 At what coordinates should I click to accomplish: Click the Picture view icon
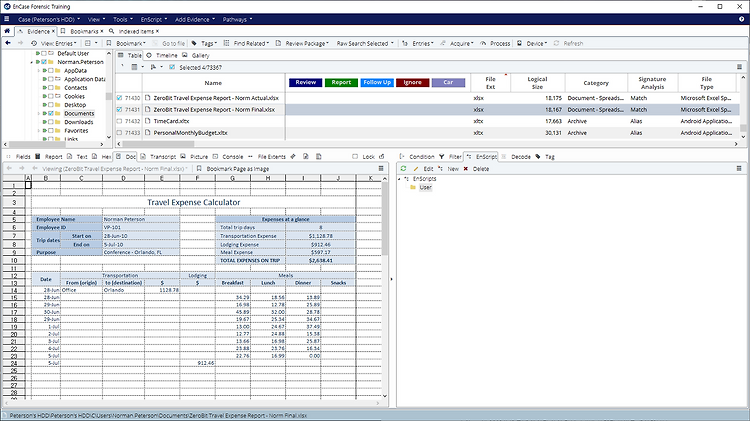click(183, 156)
